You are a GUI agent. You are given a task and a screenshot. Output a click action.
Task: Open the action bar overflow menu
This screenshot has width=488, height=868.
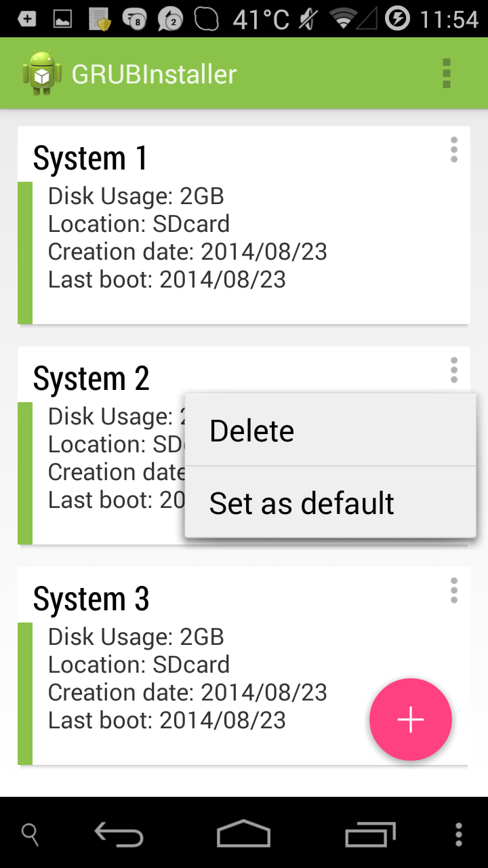pos(446,73)
